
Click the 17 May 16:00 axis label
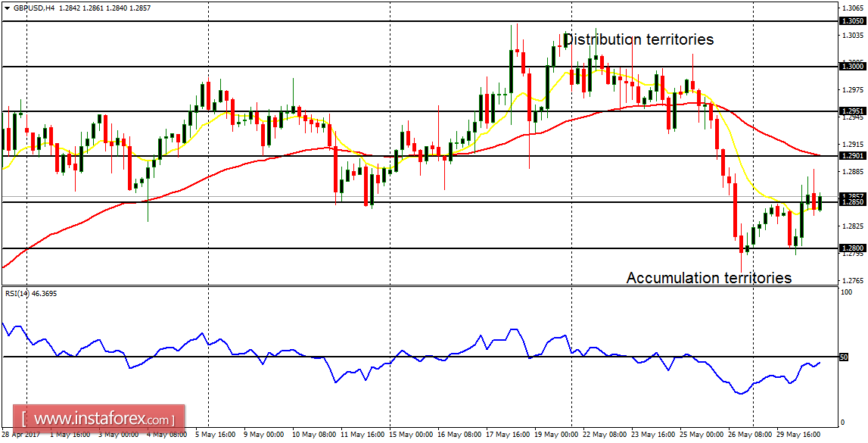[509, 434]
